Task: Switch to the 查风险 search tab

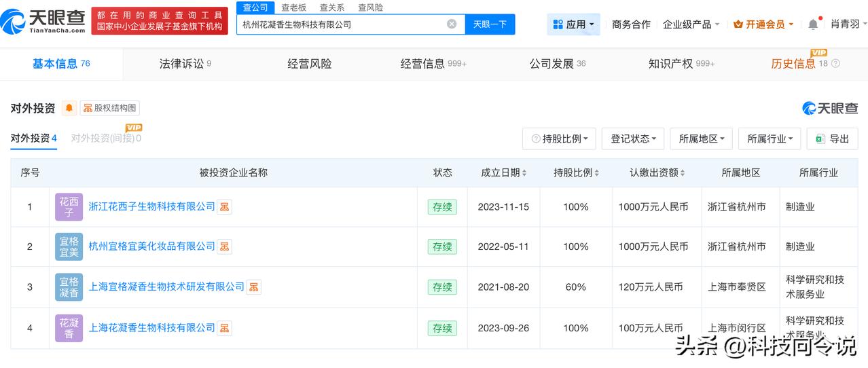Action: (x=370, y=7)
